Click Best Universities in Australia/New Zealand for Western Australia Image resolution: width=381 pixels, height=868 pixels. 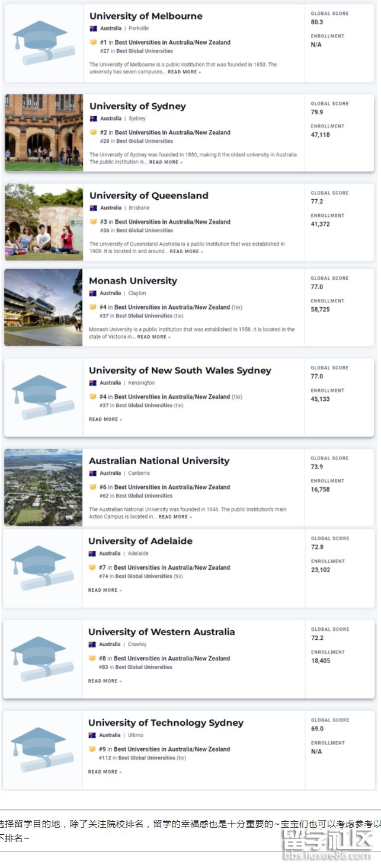click(172, 659)
